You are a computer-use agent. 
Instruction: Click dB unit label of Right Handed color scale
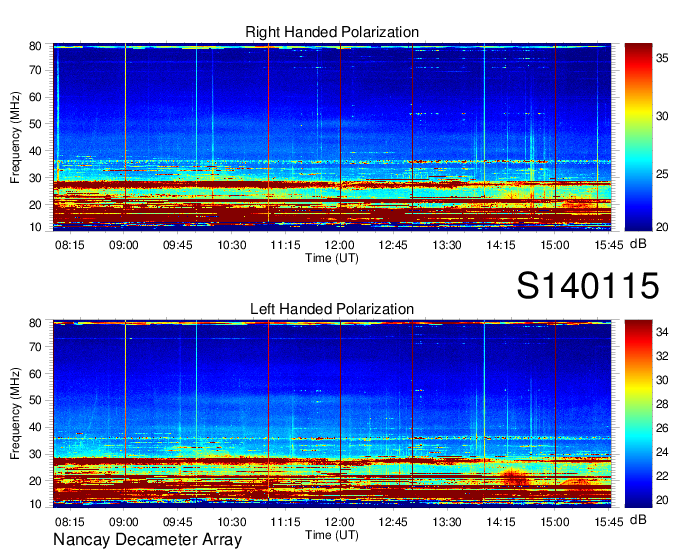click(638, 244)
